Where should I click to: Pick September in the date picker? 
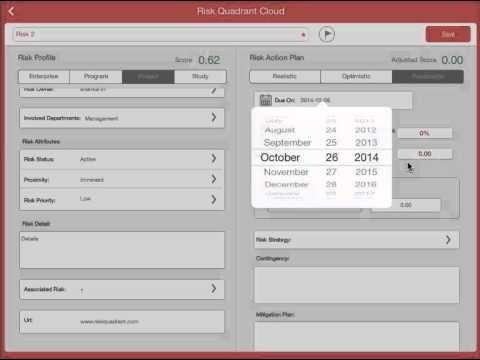(x=287, y=143)
